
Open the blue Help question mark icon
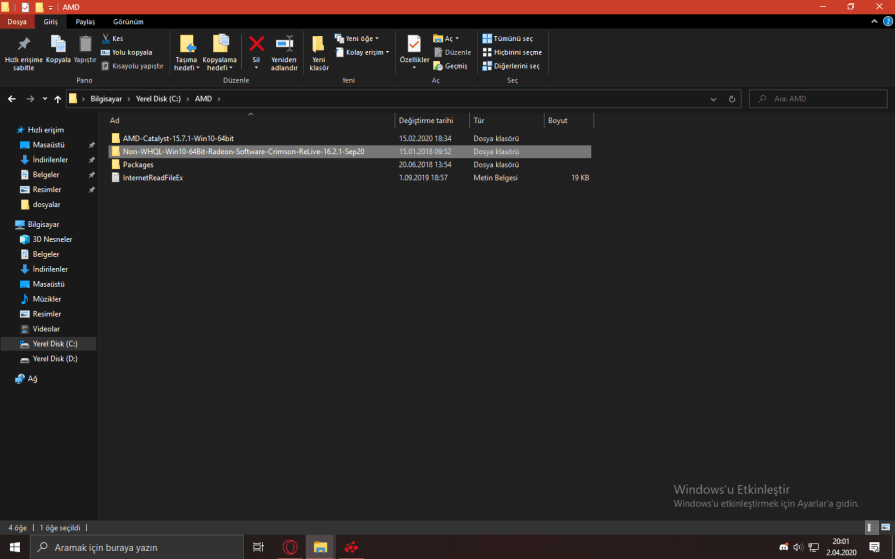pyautogui.click(x=888, y=22)
